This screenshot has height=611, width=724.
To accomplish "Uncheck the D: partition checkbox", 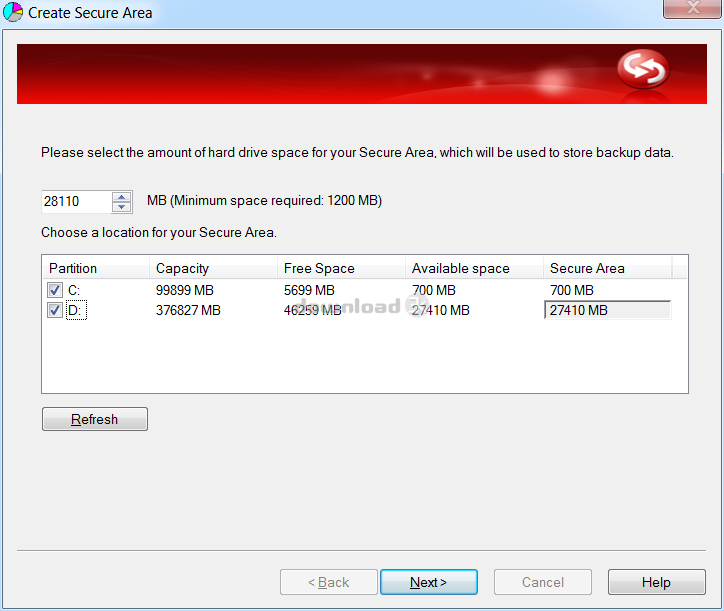I will click(54, 310).
